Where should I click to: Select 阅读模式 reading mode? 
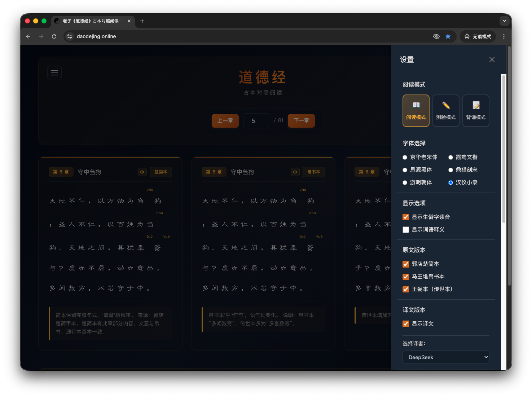(416, 110)
